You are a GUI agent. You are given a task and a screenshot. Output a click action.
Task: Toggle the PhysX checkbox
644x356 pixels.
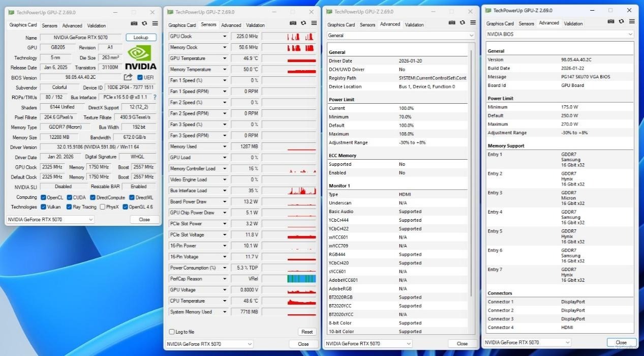[103, 207]
